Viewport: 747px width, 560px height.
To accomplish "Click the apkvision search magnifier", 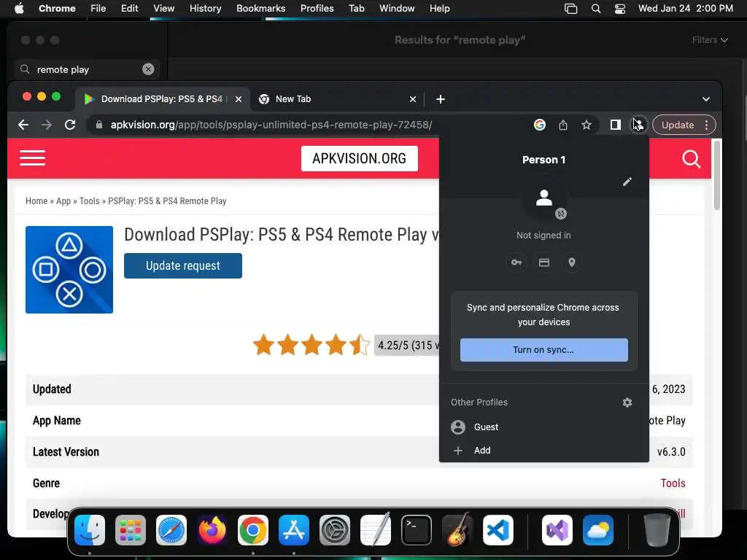I will [x=692, y=158].
